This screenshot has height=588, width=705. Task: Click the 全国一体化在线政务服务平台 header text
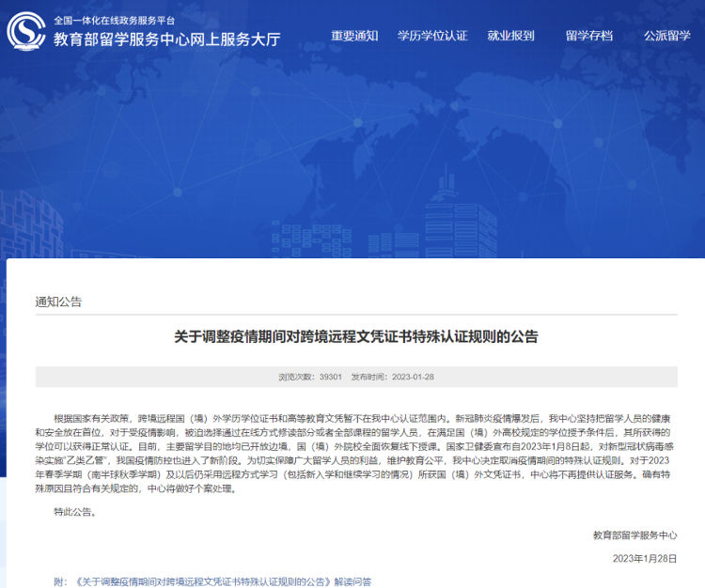point(114,21)
